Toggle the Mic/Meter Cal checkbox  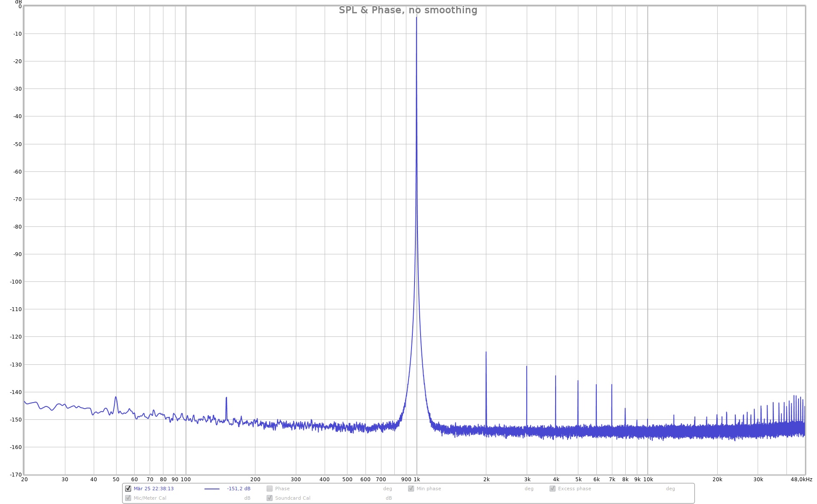coord(128,498)
